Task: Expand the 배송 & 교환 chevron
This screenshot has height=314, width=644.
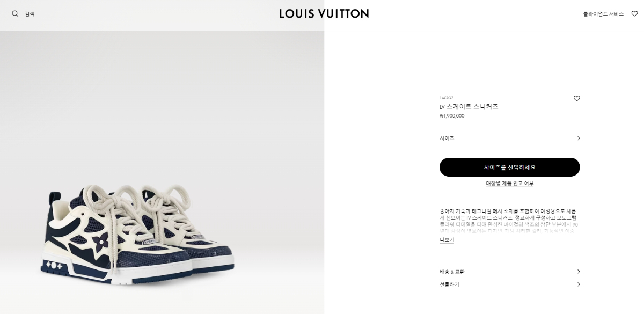Action: 579,272
